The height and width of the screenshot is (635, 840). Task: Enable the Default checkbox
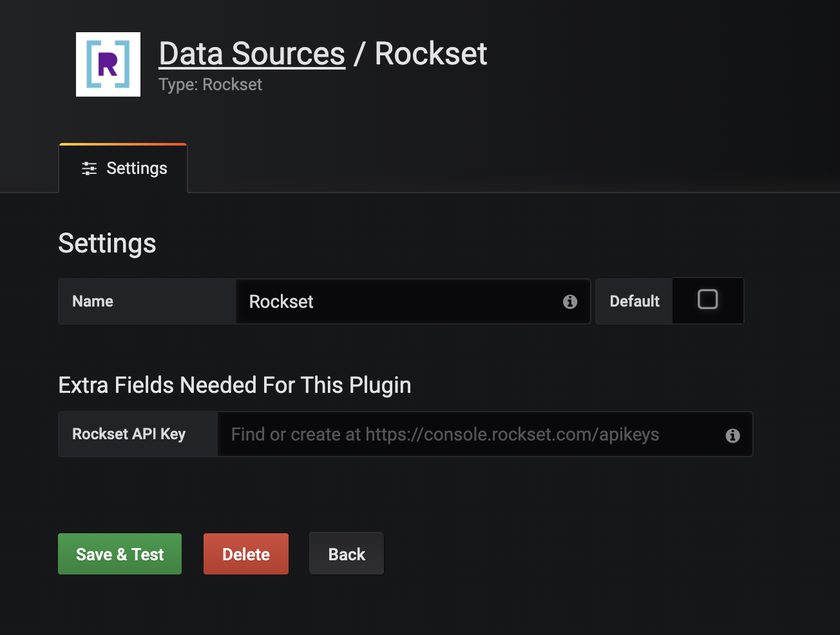click(707, 299)
